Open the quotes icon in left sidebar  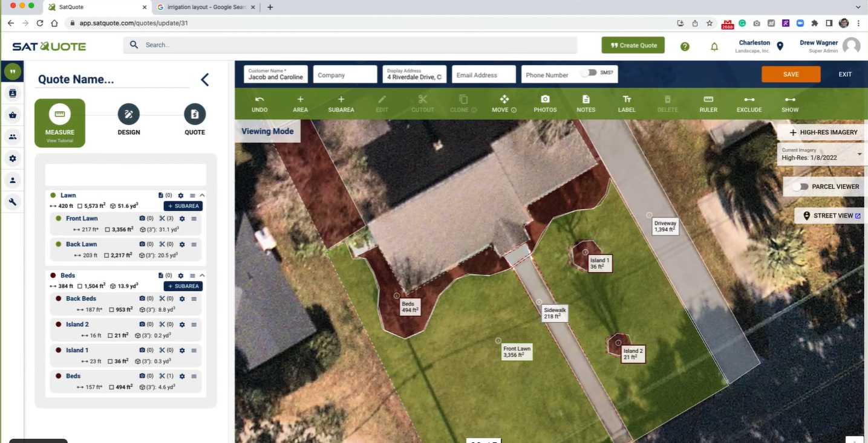[x=12, y=71]
